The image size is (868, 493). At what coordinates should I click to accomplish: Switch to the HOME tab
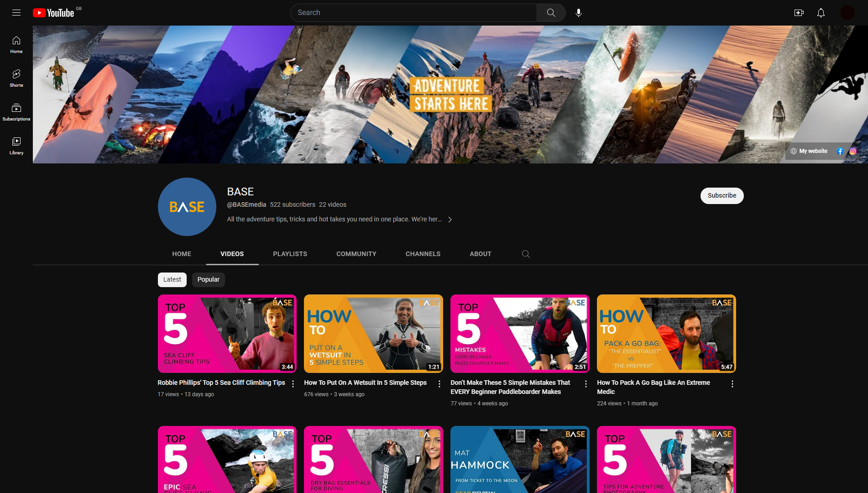182,254
